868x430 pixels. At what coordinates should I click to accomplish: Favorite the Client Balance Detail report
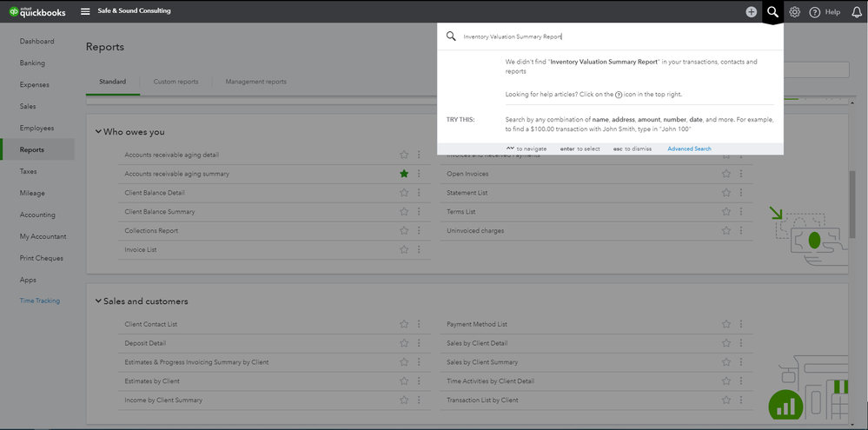[404, 193]
